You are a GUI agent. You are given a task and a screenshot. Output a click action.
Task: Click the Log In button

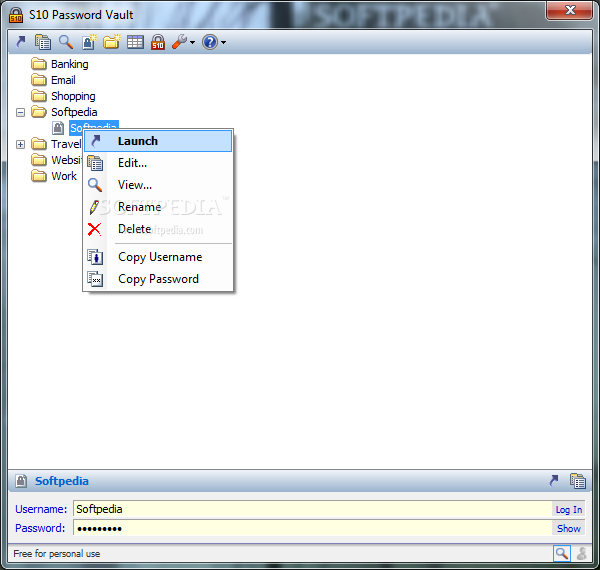click(x=569, y=510)
